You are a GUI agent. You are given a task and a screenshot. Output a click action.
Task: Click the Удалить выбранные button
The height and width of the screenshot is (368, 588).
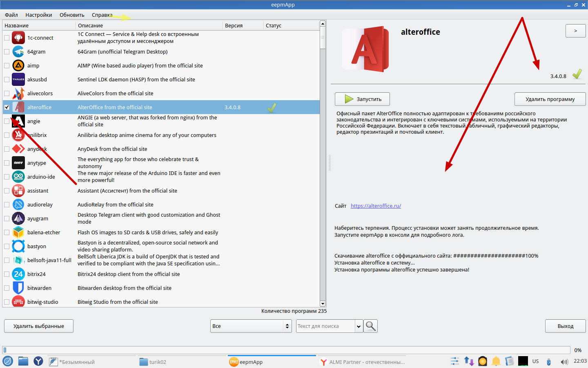pyautogui.click(x=39, y=326)
